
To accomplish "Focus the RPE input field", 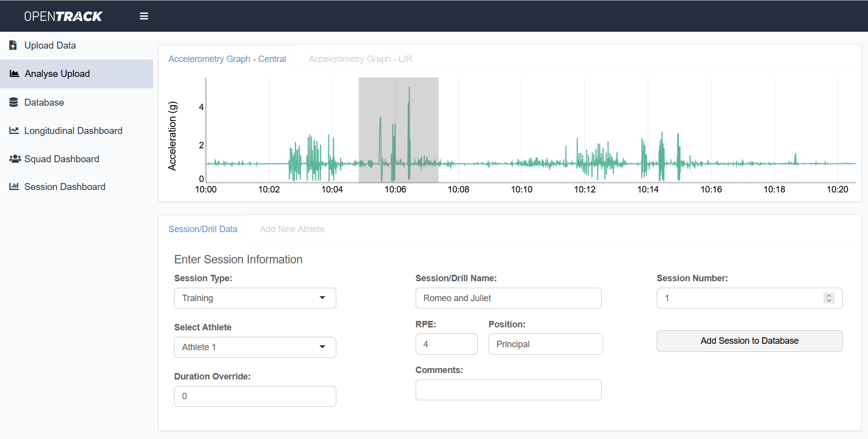I will pos(446,344).
